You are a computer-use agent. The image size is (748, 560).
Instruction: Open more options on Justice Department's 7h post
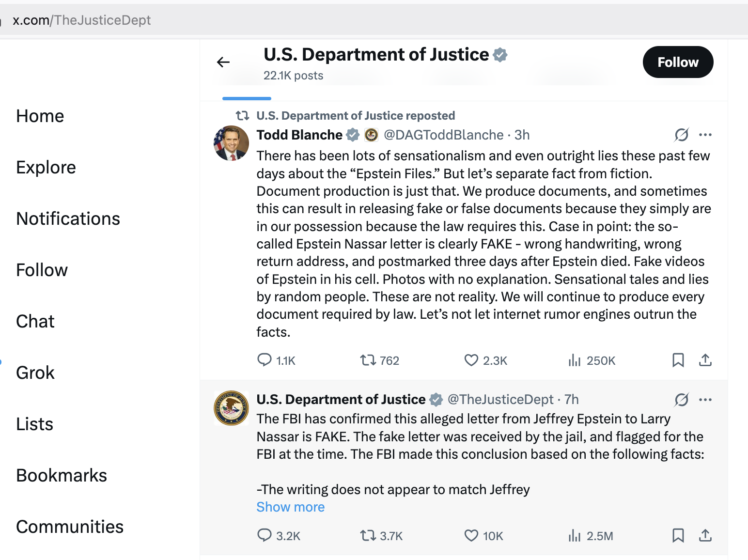[x=705, y=400]
